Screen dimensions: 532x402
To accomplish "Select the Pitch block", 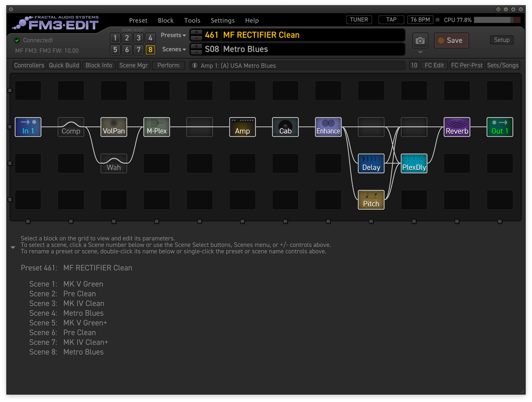I will coord(371,200).
